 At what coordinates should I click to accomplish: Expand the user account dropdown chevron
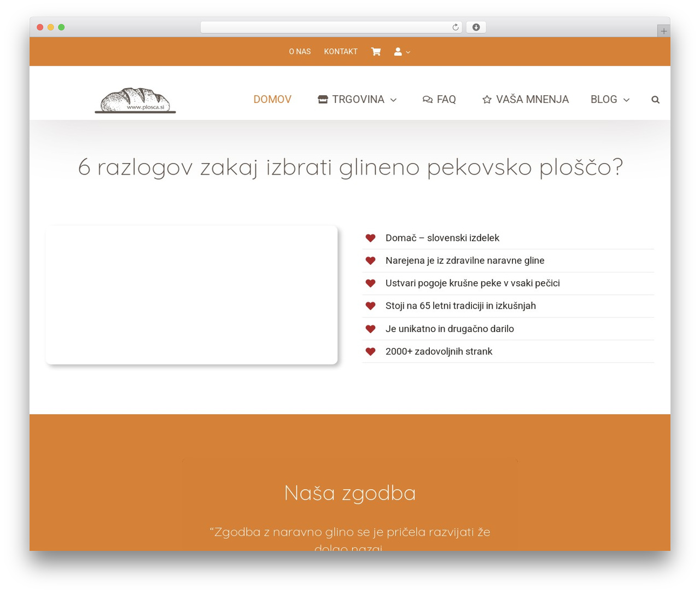coord(408,52)
